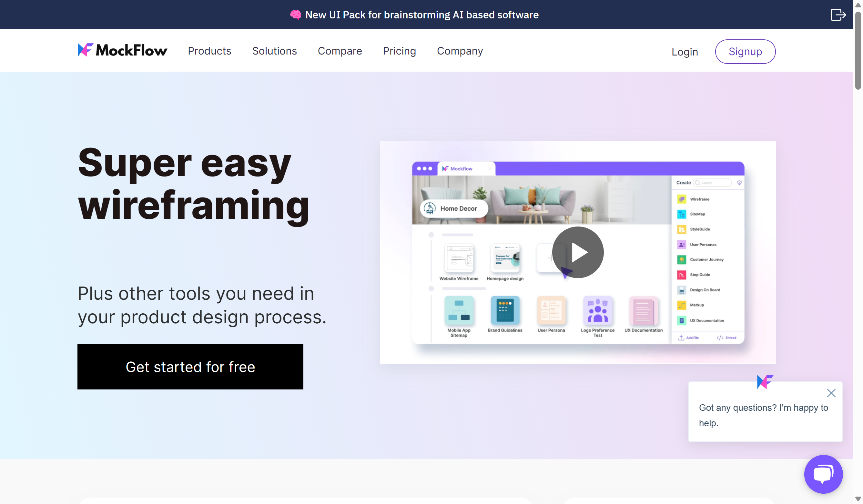Screen dimensions: 863x504
Task: Click the SiteMap icon in Create panel
Action: pyautogui.click(x=682, y=214)
